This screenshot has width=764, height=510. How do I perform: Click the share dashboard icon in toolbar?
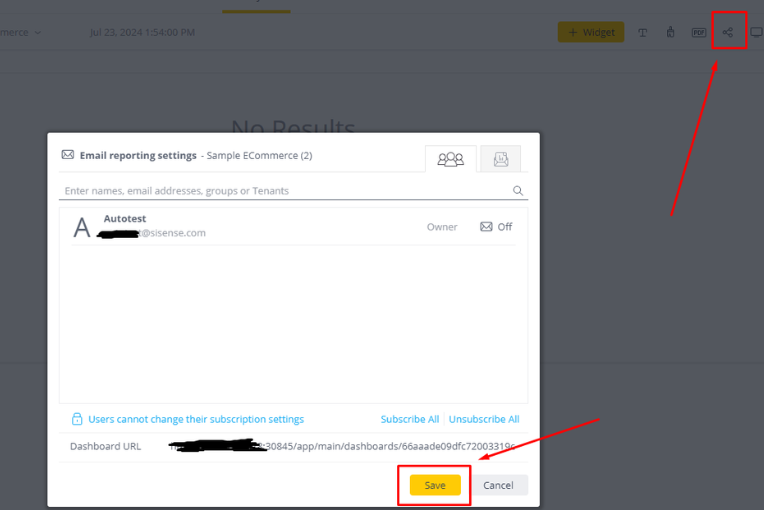(x=728, y=32)
